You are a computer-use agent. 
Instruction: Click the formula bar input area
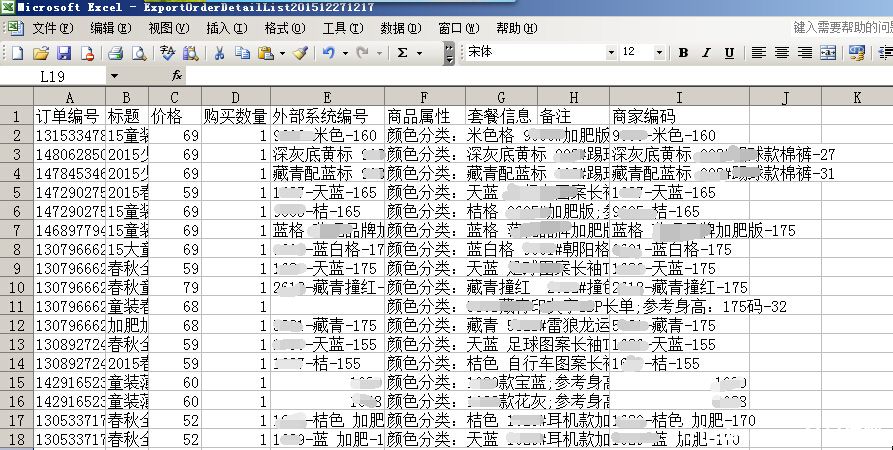538,75
